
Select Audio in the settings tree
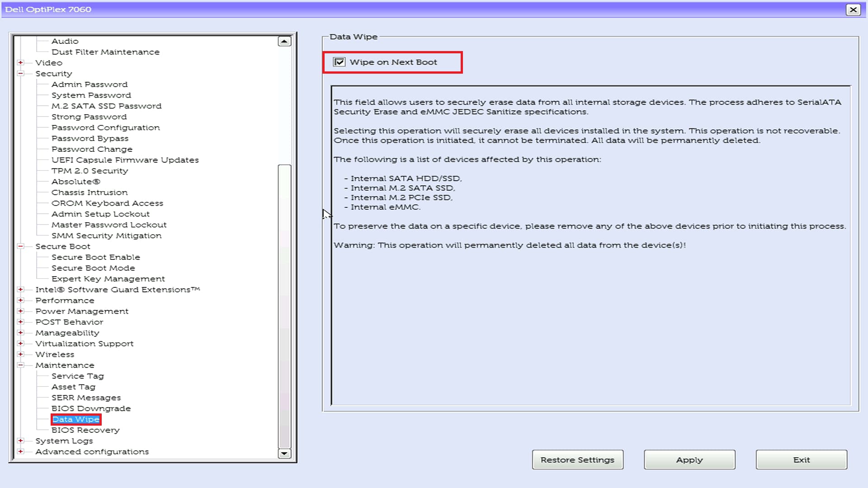click(65, 41)
